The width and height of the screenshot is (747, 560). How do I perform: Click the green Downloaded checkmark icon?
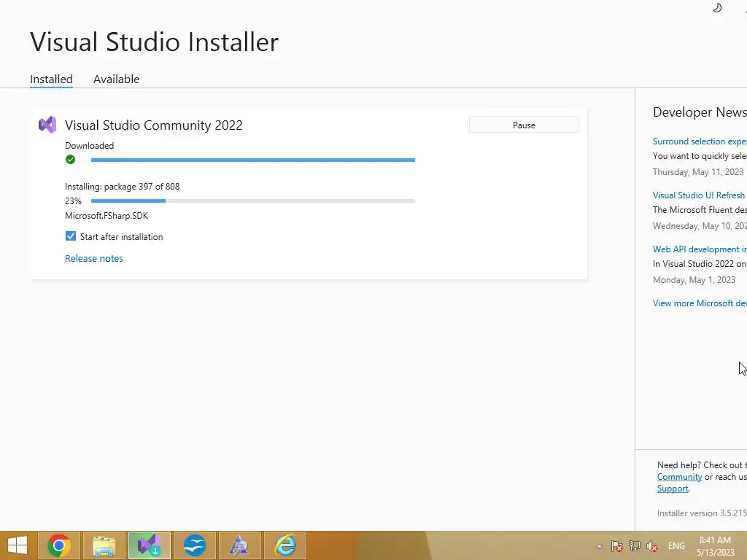tap(71, 160)
